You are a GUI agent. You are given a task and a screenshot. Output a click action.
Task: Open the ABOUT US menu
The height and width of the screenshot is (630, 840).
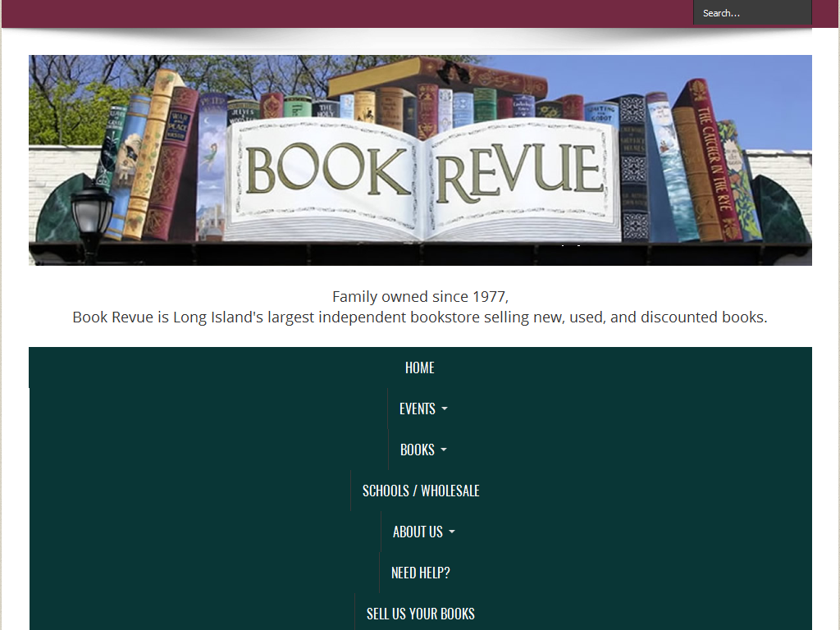coord(418,532)
